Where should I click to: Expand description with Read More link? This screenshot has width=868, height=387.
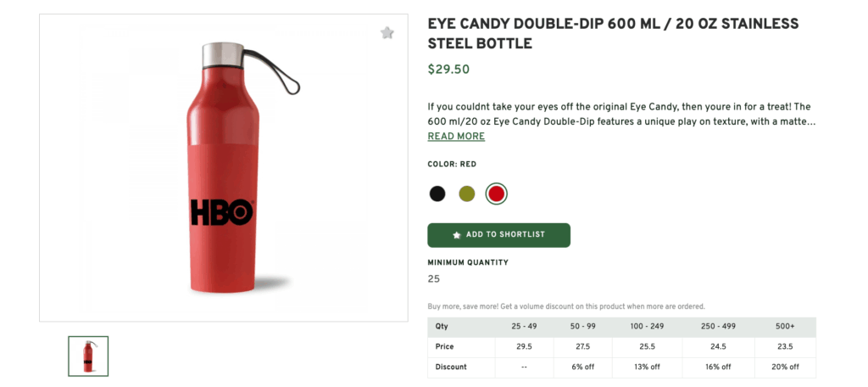click(456, 137)
